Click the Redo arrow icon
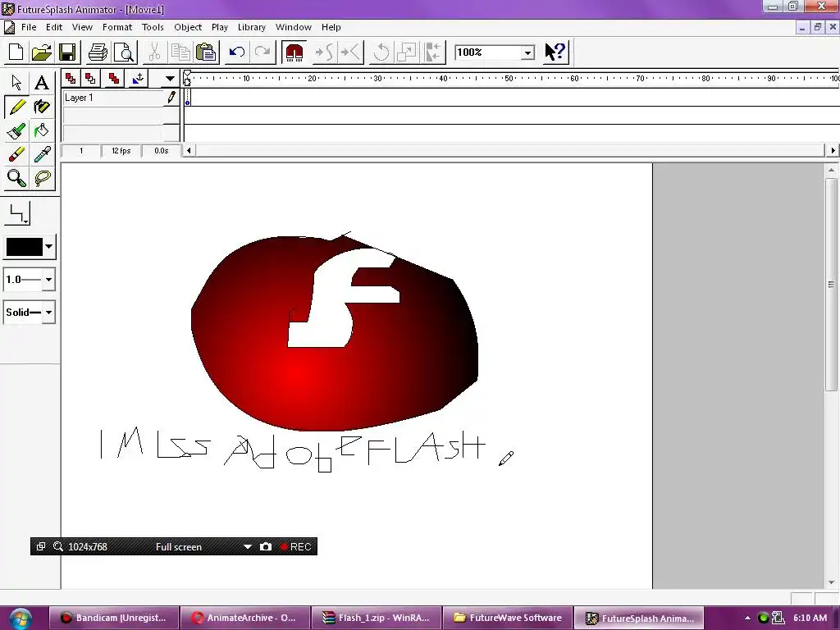 point(262,52)
